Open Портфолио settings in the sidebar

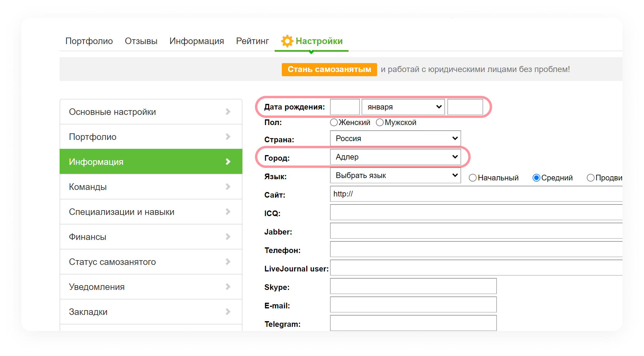click(x=151, y=137)
